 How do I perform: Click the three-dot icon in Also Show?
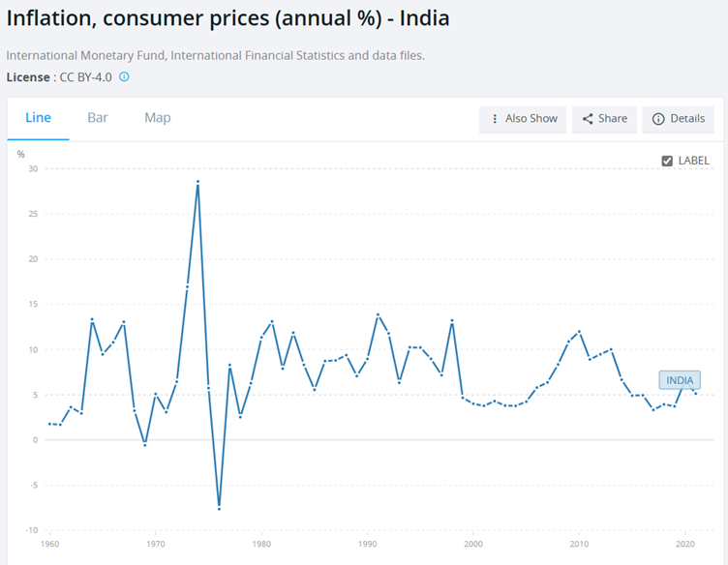tap(495, 119)
